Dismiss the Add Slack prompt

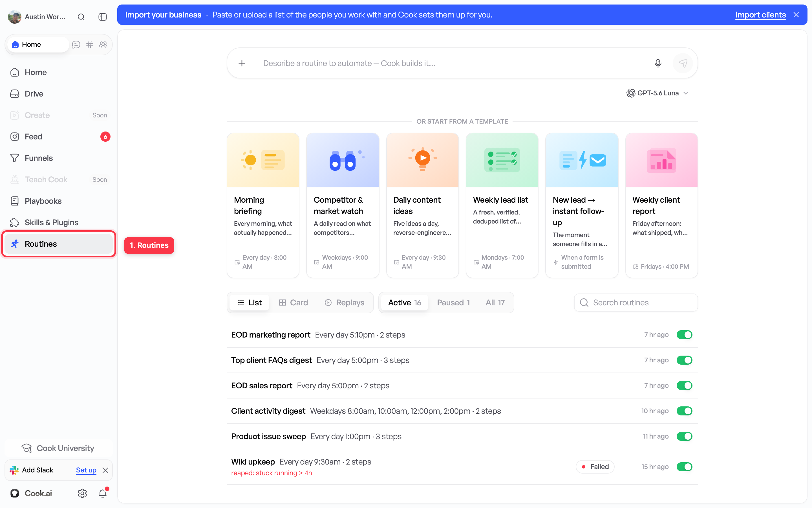coord(105,470)
